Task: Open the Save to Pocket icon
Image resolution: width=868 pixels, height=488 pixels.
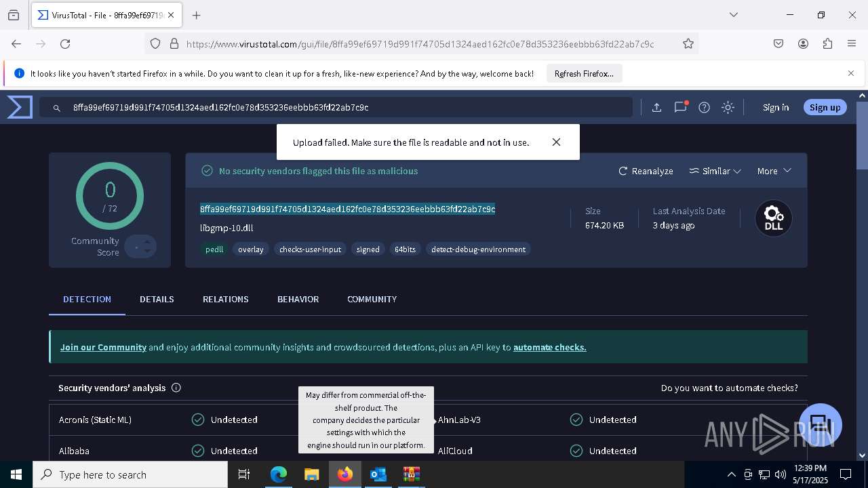Action: [778, 43]
